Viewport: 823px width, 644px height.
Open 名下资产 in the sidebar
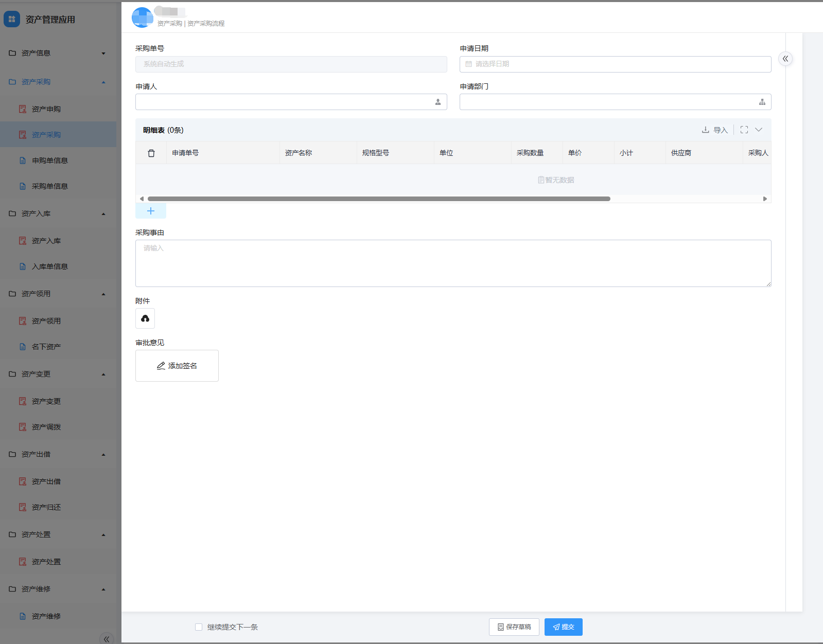point(46,347)
